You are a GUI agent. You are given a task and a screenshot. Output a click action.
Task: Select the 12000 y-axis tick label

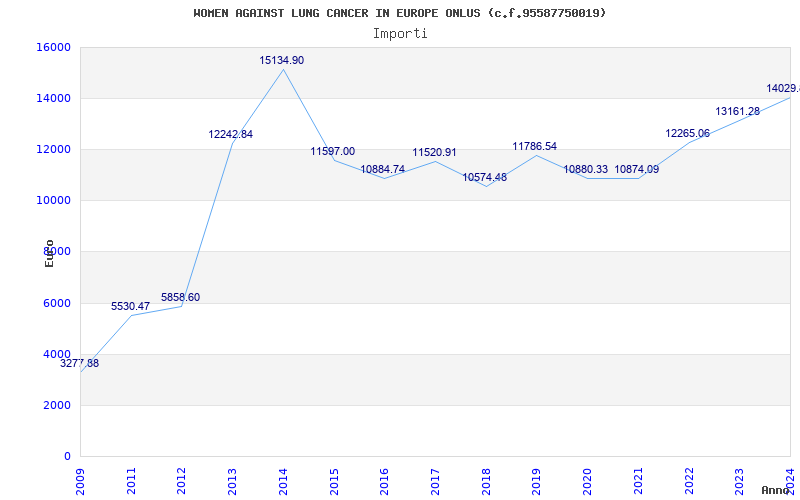53,150
